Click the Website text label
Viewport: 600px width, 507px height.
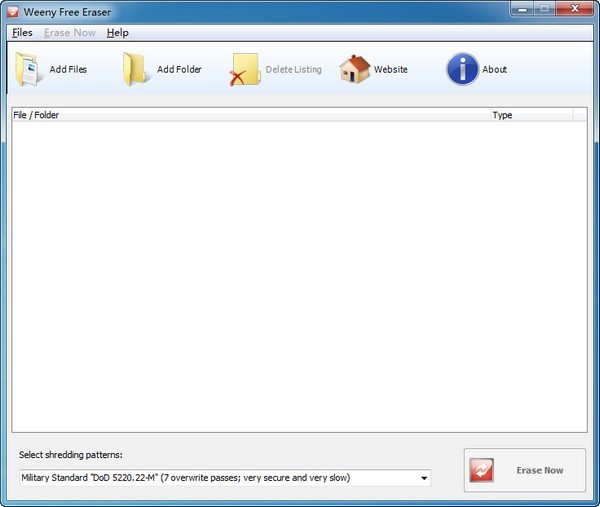pos(391,69)
